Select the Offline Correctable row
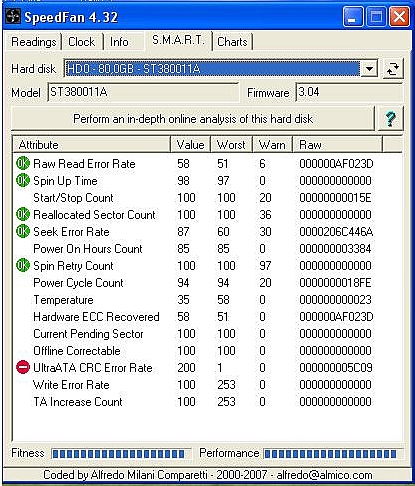Viewport: 415px width, 486px height. pyautogui.click(x=207, y=351)
